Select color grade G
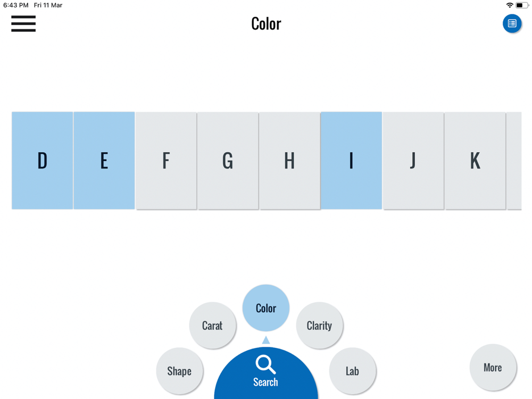 click(x=228, y=160)
